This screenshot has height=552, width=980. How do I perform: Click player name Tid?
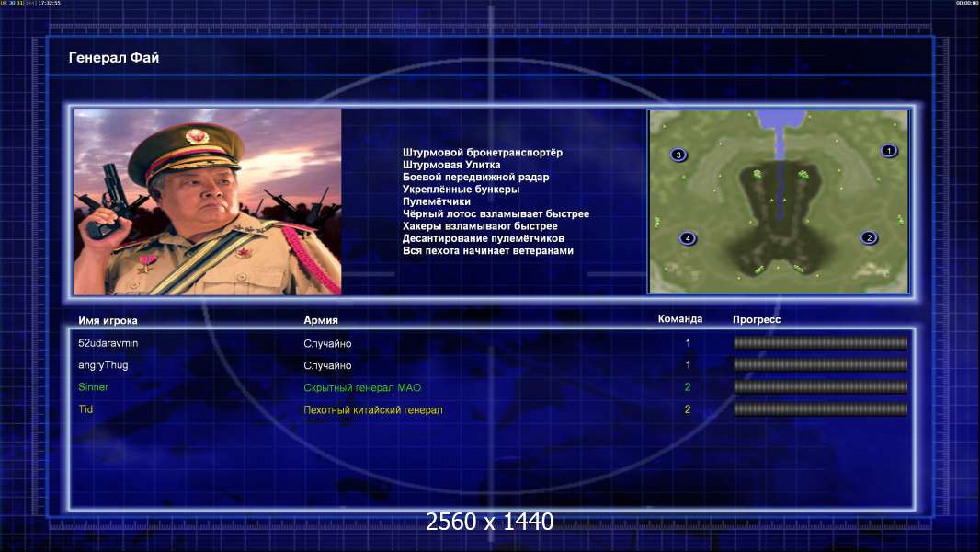(85, 409)
